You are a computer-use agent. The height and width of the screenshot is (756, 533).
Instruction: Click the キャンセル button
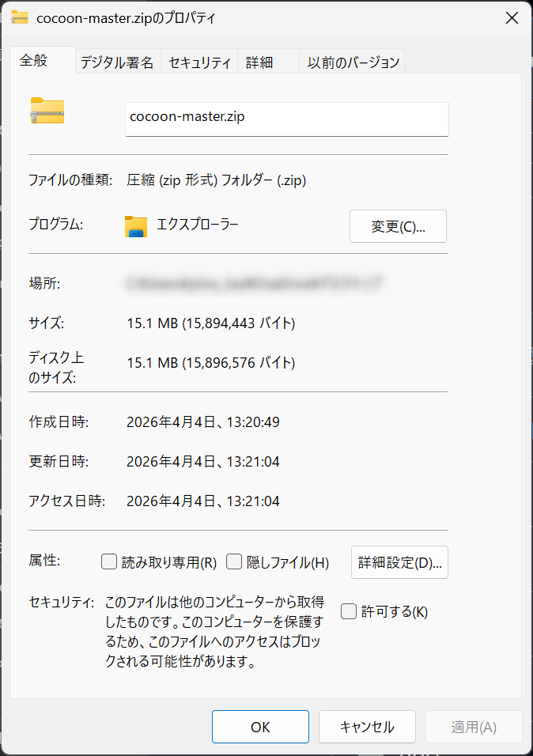(367, 727)
